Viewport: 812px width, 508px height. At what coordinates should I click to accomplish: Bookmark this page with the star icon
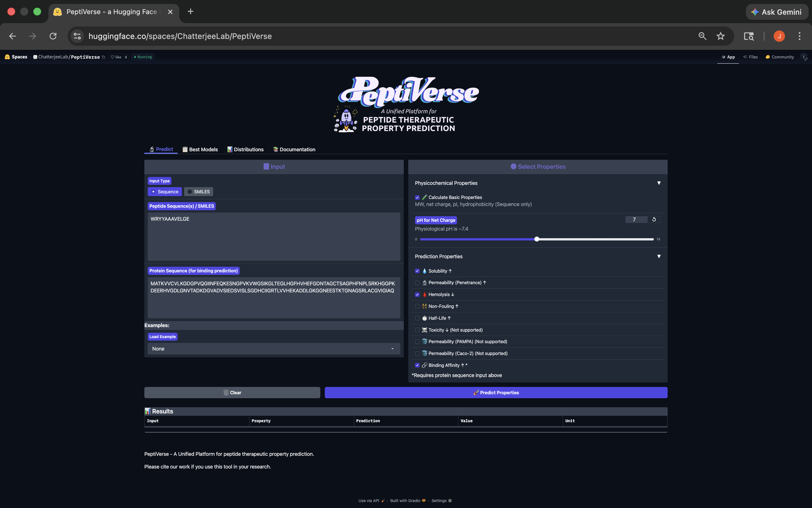click(x=720, y=36)
